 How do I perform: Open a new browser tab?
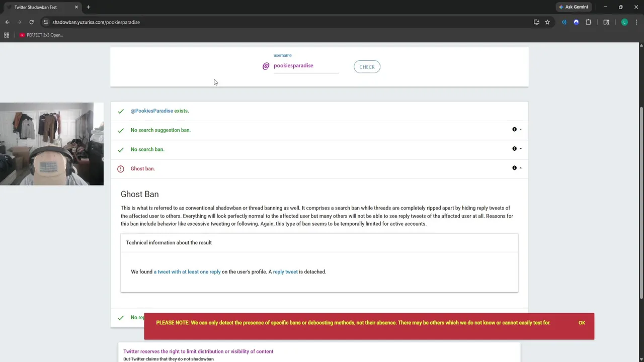89,7
